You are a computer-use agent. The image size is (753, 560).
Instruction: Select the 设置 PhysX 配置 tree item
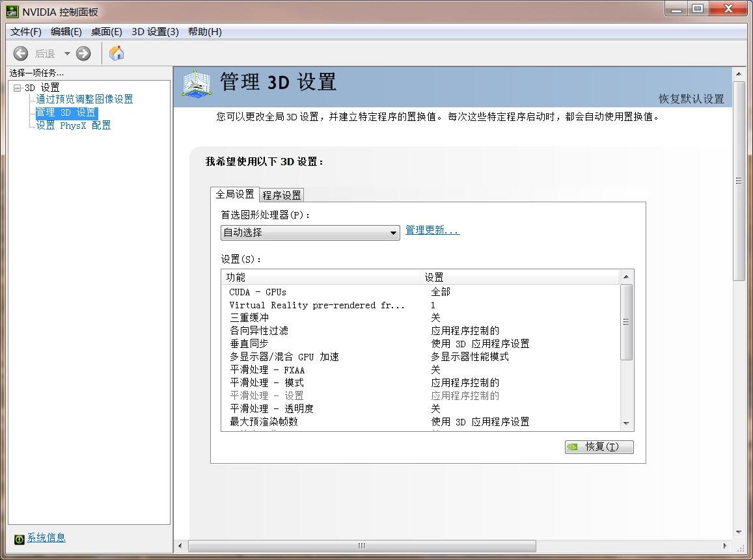pyautogui.click(x=73, y=125)
